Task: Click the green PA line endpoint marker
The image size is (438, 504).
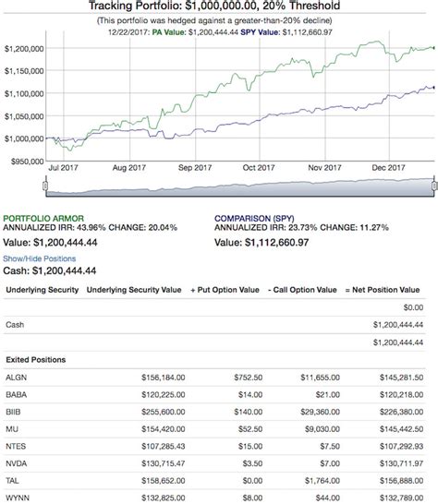Action: click(x=433, y=48)
